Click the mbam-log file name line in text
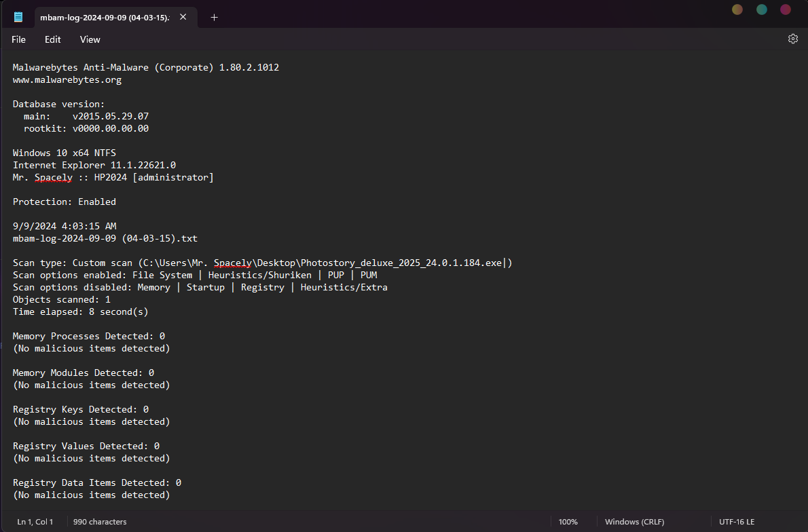Image resolution: width=808 pixels, height=532 pixels. pos(105,238)
